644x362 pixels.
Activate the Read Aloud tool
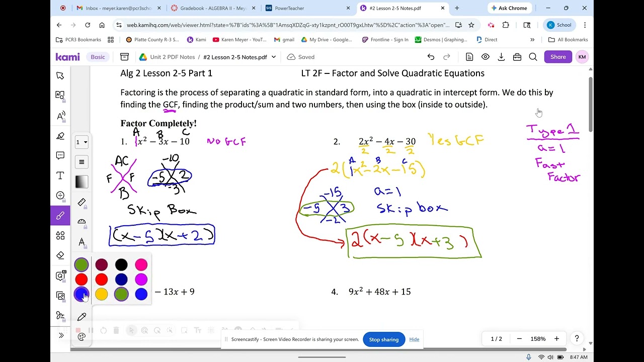[60, 116]
